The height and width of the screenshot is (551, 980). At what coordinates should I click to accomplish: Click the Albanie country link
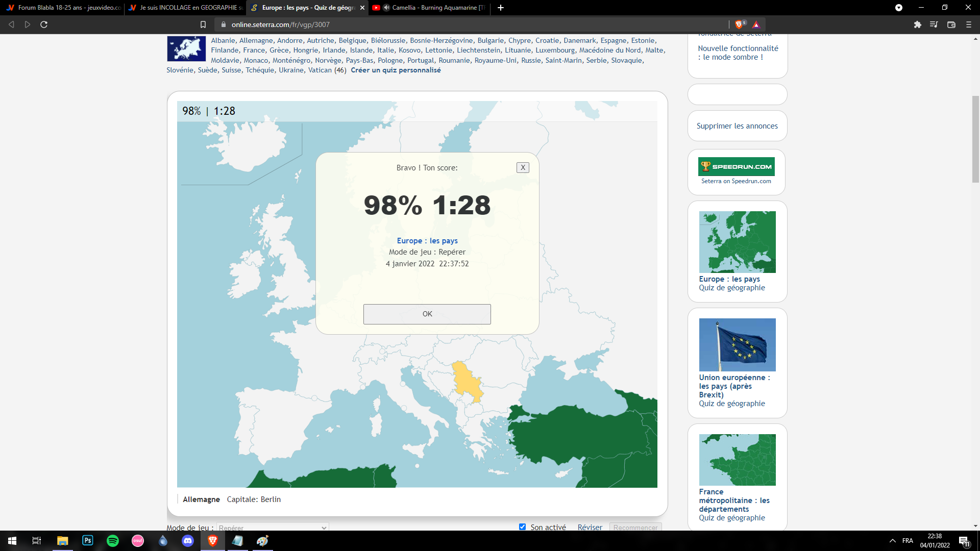point(223,40)
